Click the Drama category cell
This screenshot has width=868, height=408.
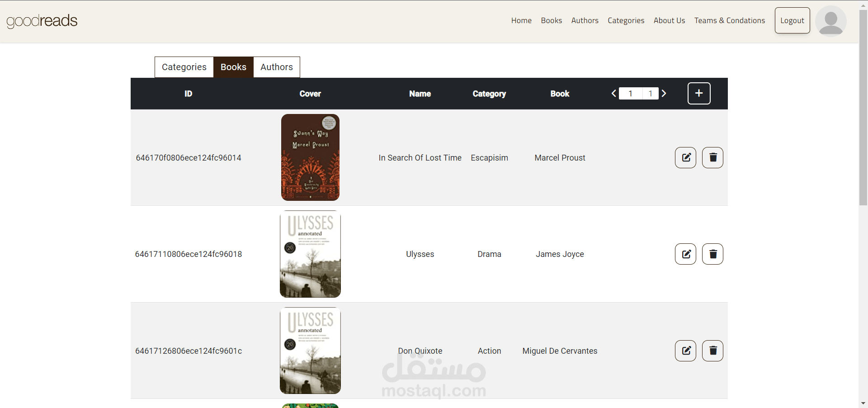[489, 254]
